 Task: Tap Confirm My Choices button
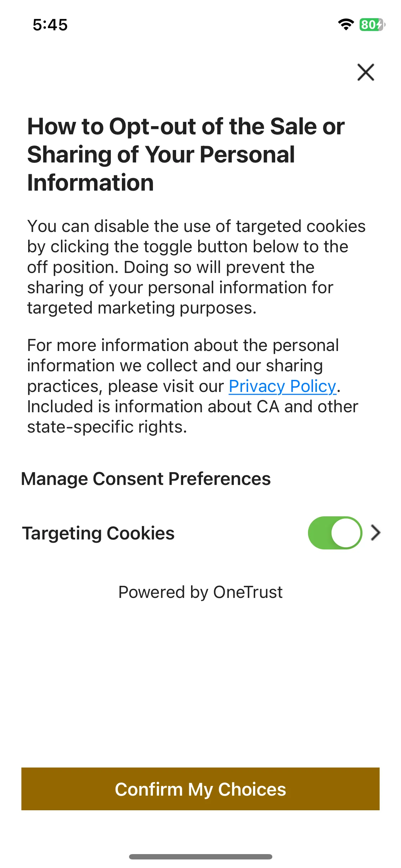point(200,789)
